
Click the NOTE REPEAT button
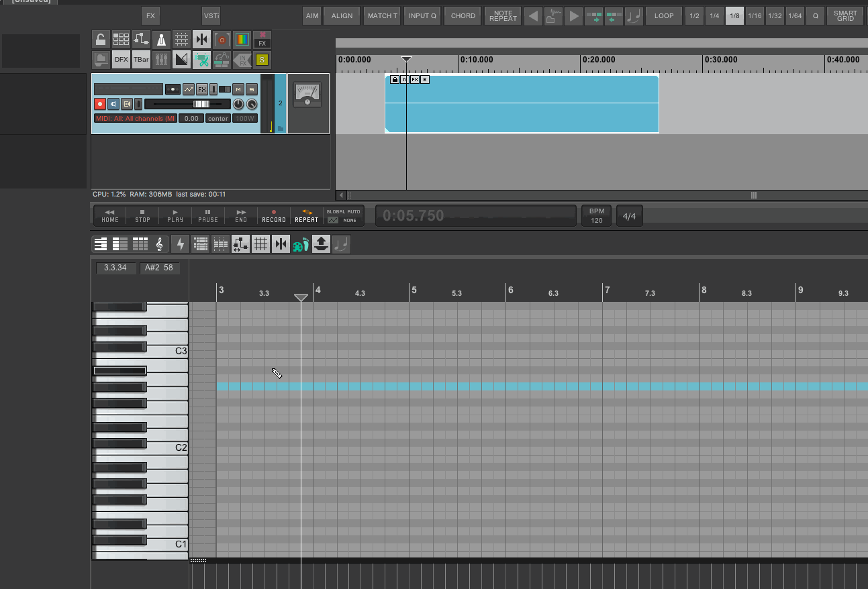pos(503,16)
